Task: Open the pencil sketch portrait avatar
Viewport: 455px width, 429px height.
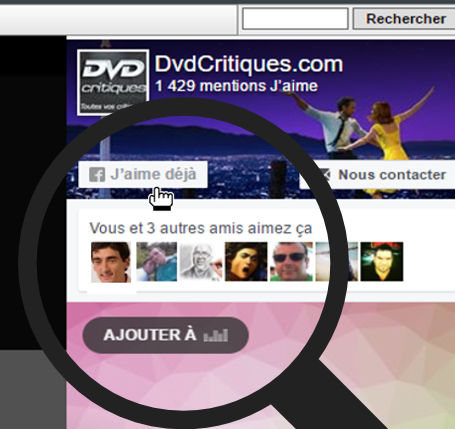Action: 201,262
